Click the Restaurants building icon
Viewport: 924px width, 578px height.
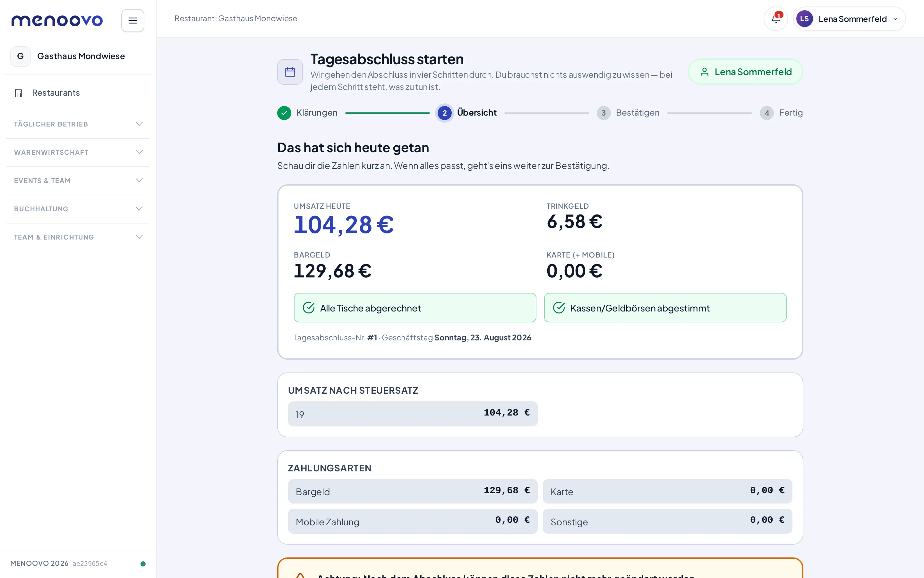(x=18, y=93)
